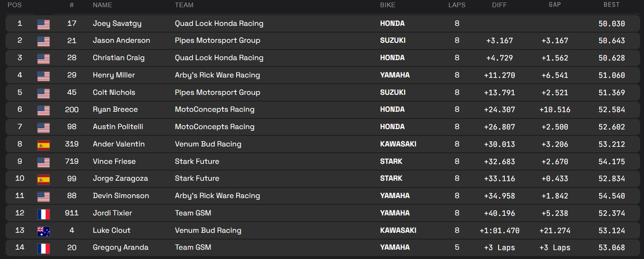Click Quad Lock Honda Racing in the first row
644x259 pixels.
219,24
